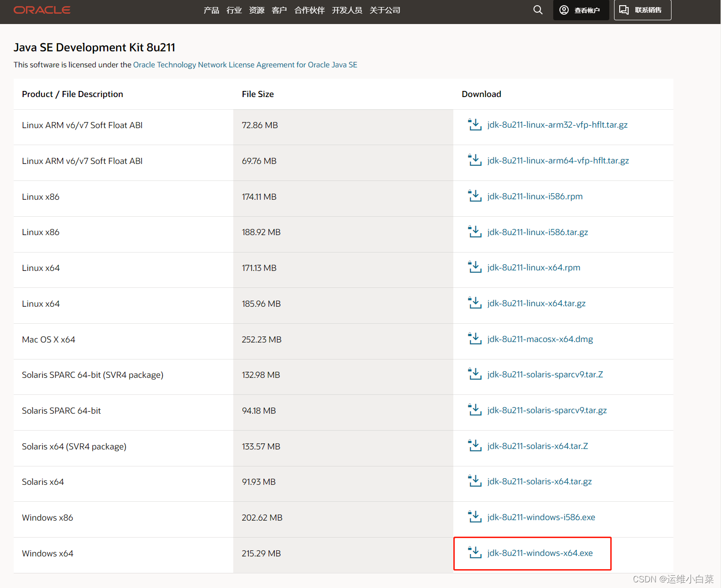Click download icon for jdk-8u211-linux-i586.tar.gz
The width and height of the screenshot is (721, 588).
[475, 232]
